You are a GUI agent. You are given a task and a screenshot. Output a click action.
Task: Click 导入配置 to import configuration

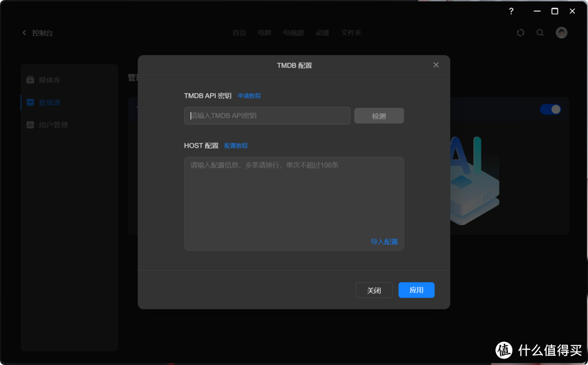[x=384, y=241]
